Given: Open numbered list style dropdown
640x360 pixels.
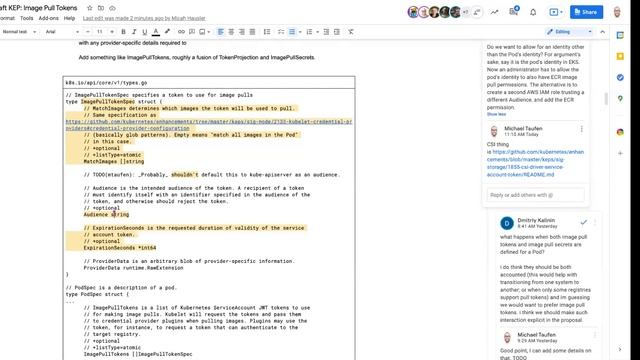Looking at the screenshot, I should 317,32.
